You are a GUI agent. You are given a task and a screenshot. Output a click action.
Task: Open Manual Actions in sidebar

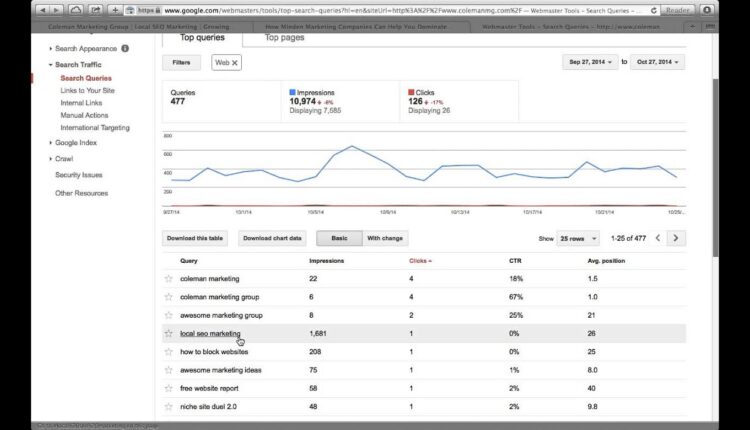click(x=84, y=115)
